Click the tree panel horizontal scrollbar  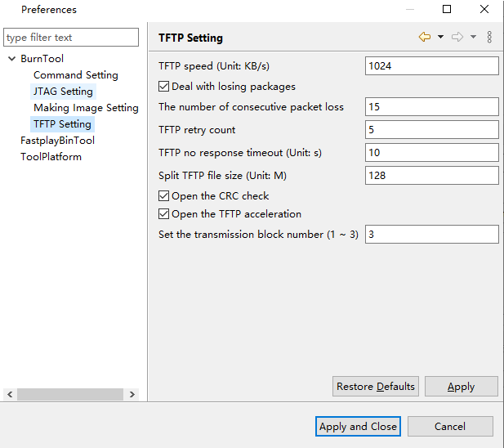pyautogui.click(x=69, y=394)
